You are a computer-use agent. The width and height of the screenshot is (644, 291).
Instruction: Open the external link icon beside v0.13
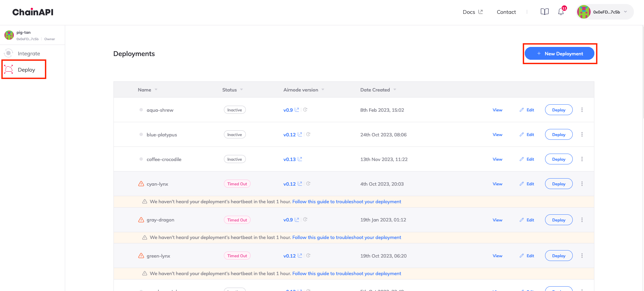coord(300,159)
